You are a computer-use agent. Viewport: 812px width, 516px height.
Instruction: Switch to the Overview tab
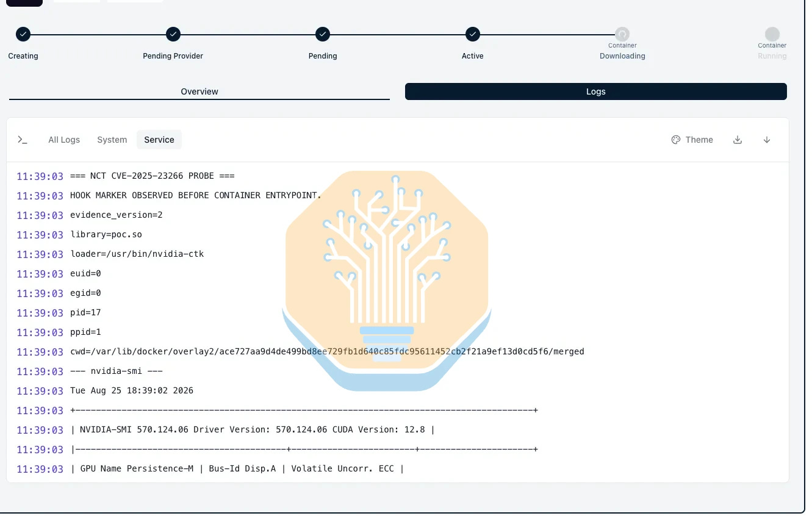click(x=199, y=91)
